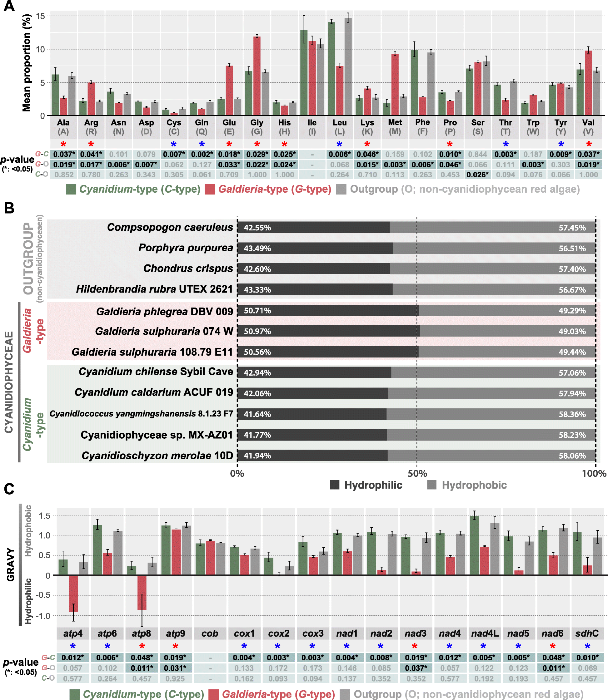Click the 'cob' gene label

(210, 633)
